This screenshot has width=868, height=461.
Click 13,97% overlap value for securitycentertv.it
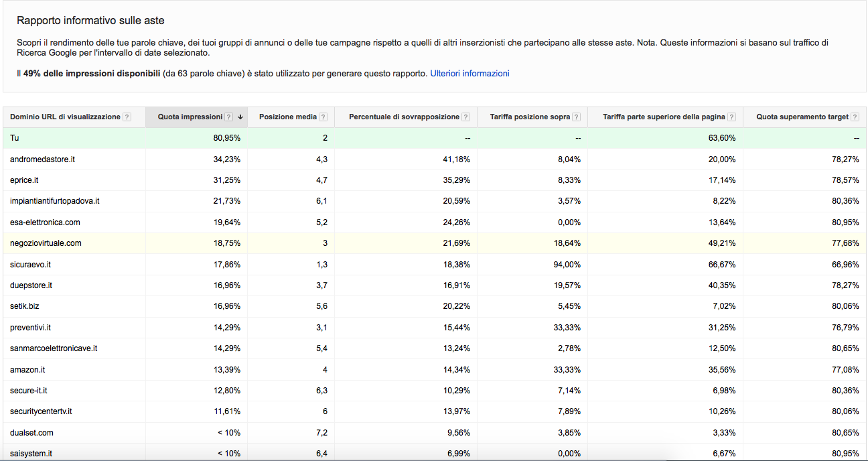click(x=456, y=411)
